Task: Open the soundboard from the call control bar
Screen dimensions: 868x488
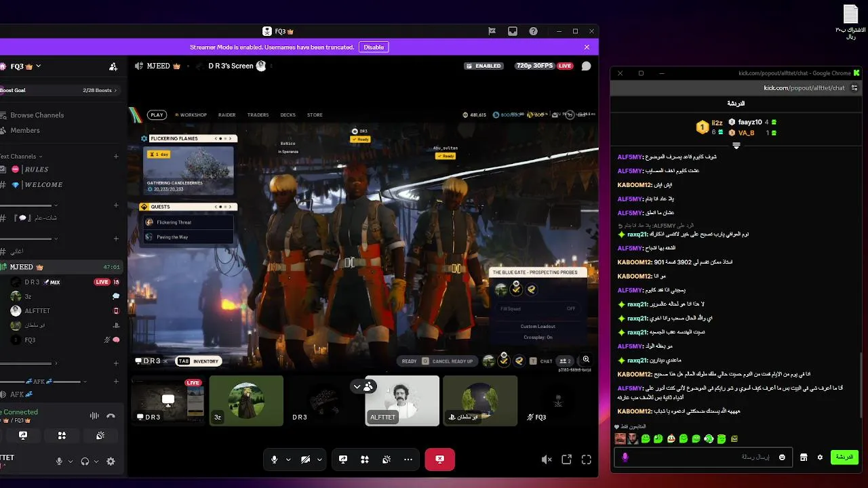Action: point(387,460)
